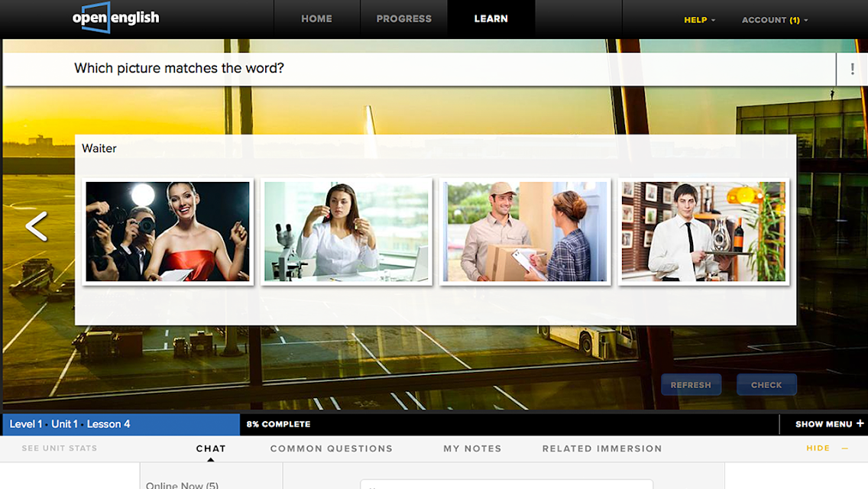The height and width of the screenshot is (489, 868).
Task: Click the Refresh button
Action: click(691, 385)
